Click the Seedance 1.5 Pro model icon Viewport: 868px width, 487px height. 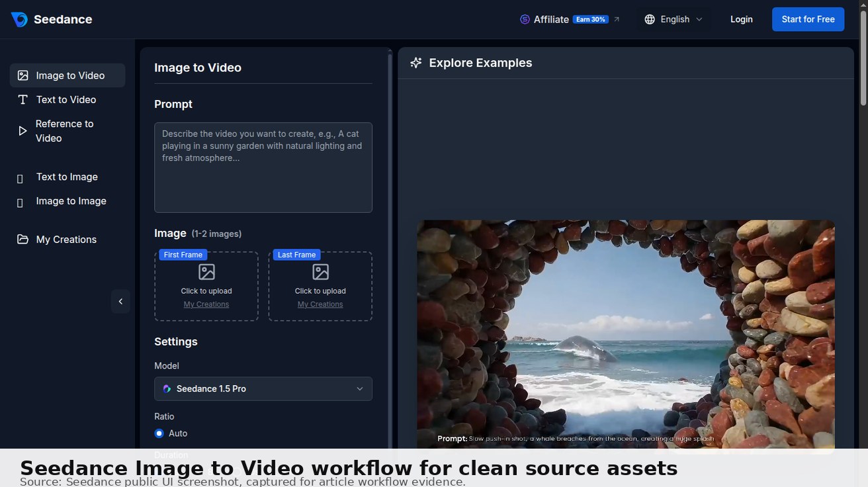coord(167,389)
